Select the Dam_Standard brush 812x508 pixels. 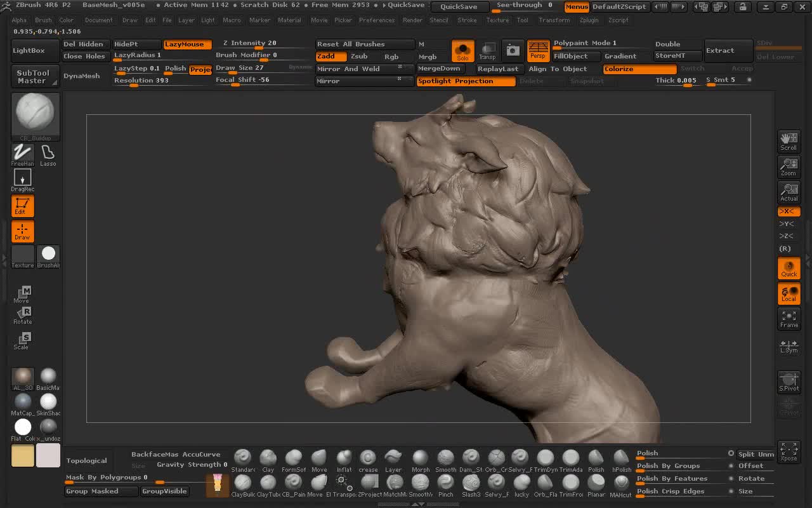coord(471,461)
